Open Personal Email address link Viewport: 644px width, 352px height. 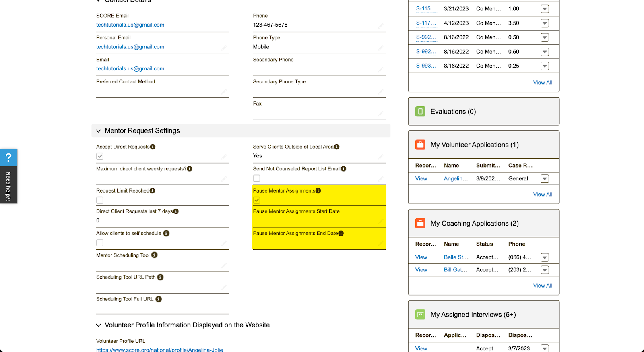point(130,47)
